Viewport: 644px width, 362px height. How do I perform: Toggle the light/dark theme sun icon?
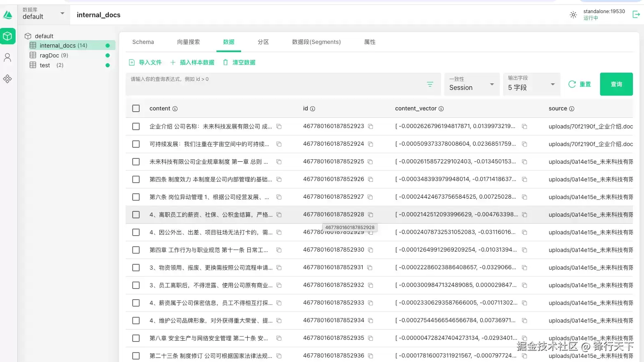tap(573, 15)
